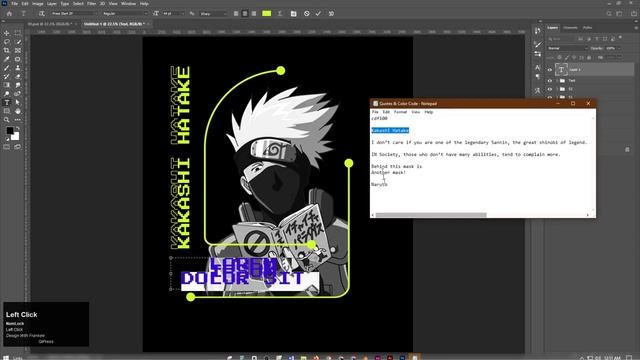Switch to the Paths tab
Screen dimensions: 640x360
587,28
